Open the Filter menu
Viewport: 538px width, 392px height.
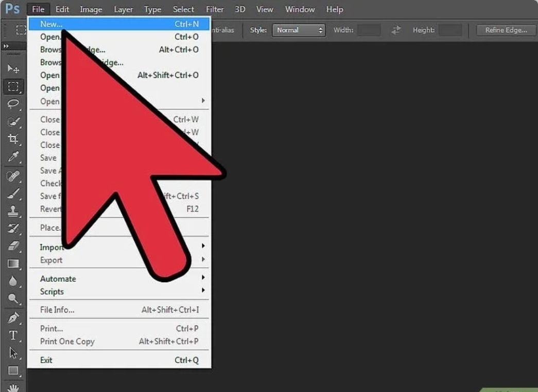tap(215, 9)
